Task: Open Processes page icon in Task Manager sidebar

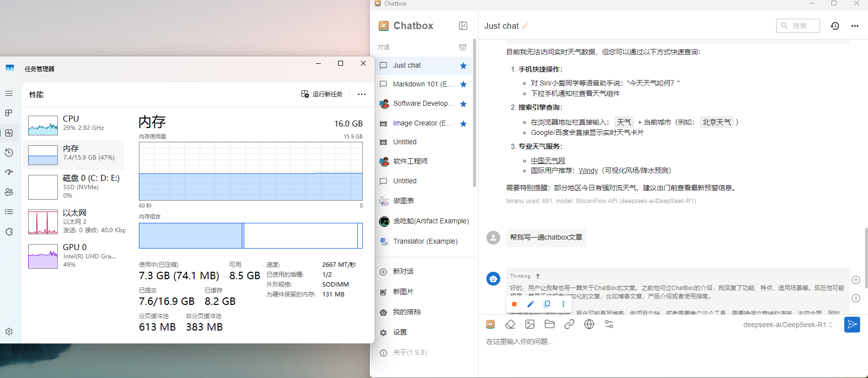Action: (x=9, y=113)
